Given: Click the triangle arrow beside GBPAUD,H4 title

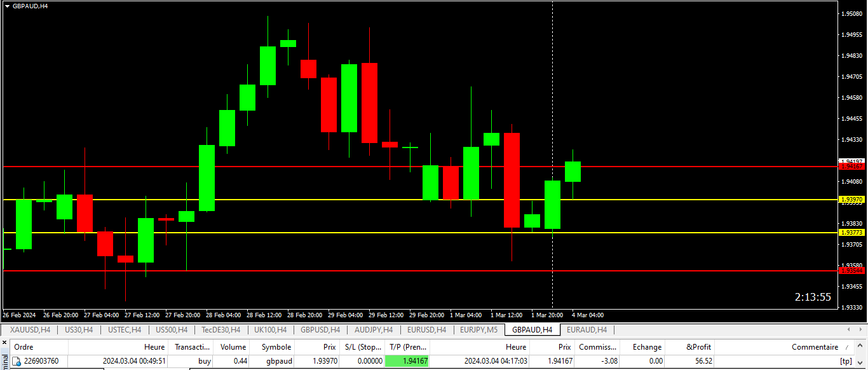Looking at the screenshot, I should coord(7,6).
